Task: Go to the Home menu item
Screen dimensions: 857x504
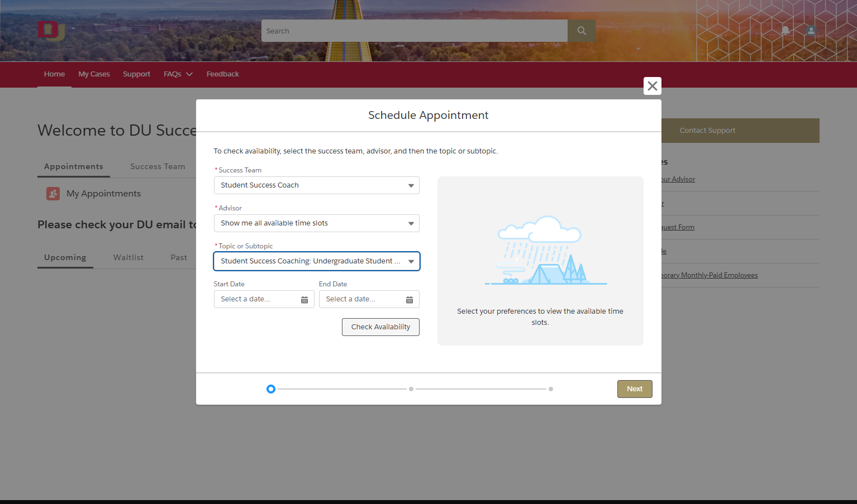Action: click(x=54, y=74)
